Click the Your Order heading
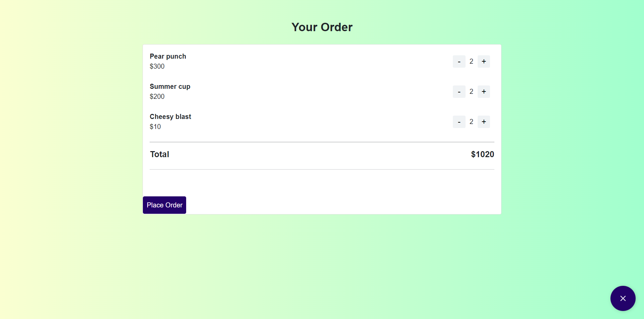This screenshot has width=644, height=319. point(322,27)
